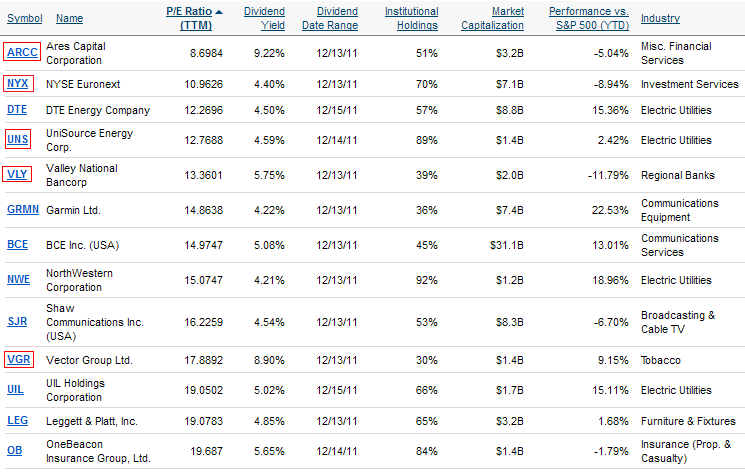This screenshot has width=745, height=473.
Task: Select the DTE Energy Company name cell
Action: 98,111
